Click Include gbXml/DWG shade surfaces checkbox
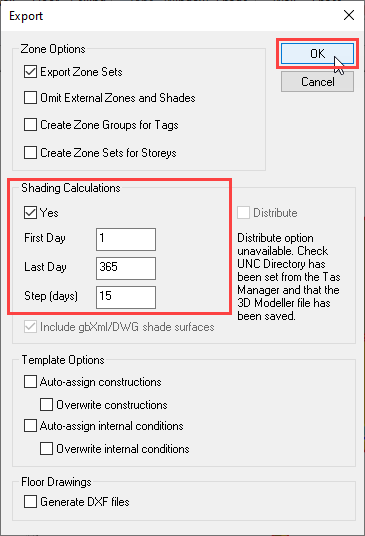This screenshot has width=365, height=536. [x=30, y=327]
